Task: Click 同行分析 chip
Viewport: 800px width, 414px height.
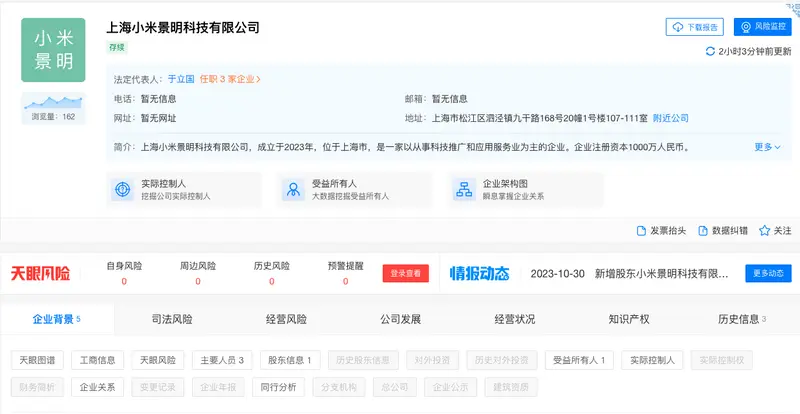Action: 278,387
